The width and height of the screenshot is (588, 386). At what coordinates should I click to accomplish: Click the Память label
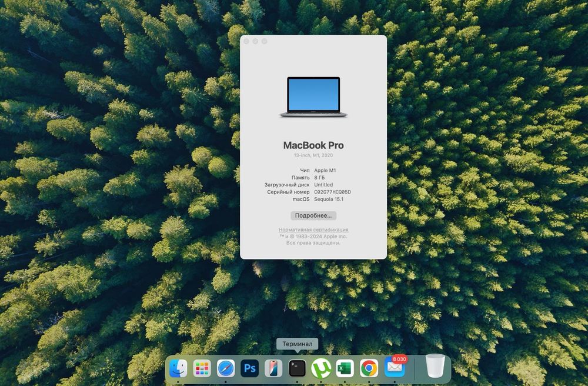300,178
